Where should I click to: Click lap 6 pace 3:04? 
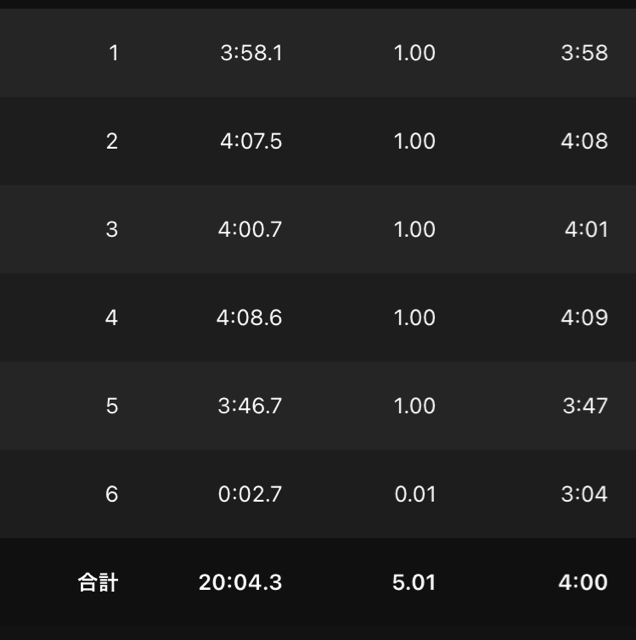(x=584, y=493)
